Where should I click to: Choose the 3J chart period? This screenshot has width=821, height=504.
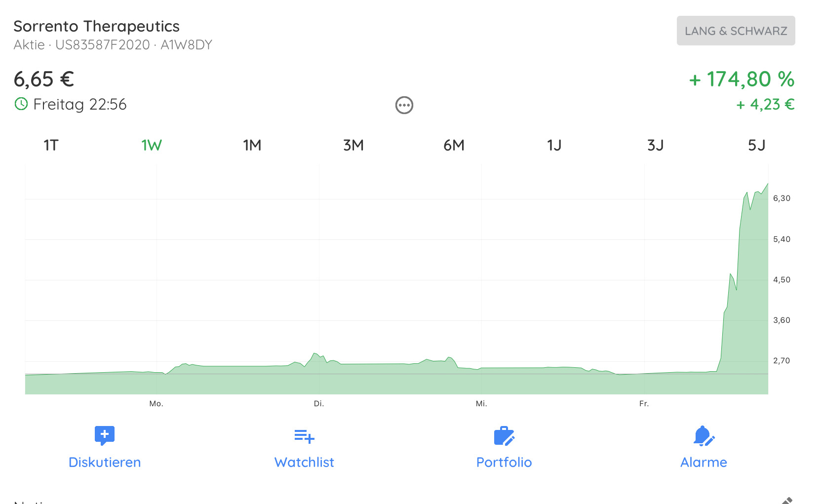pyautogui.click(x=656, y=145)
